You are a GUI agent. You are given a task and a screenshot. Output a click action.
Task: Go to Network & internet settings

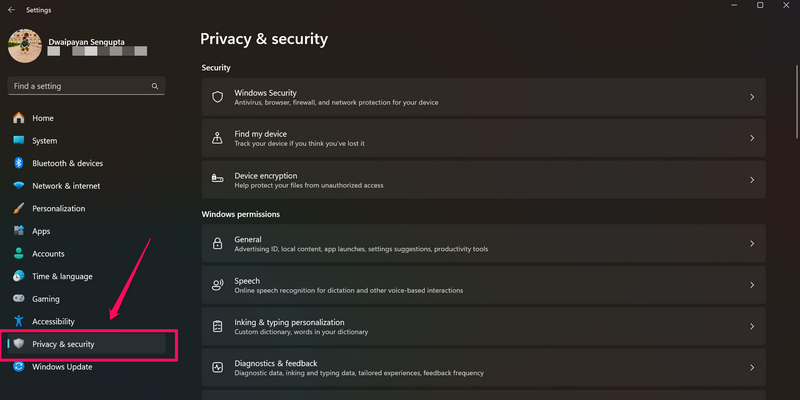click(65, 186)
